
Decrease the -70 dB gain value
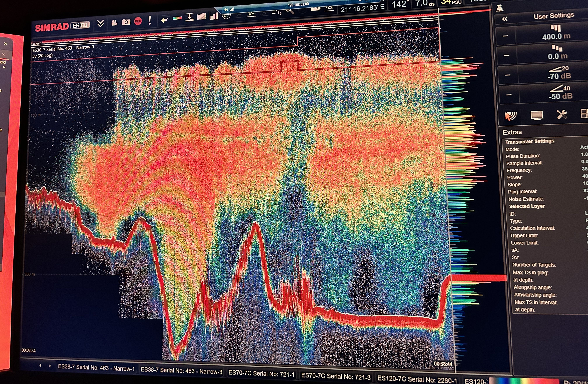click(x=508, y=75)
